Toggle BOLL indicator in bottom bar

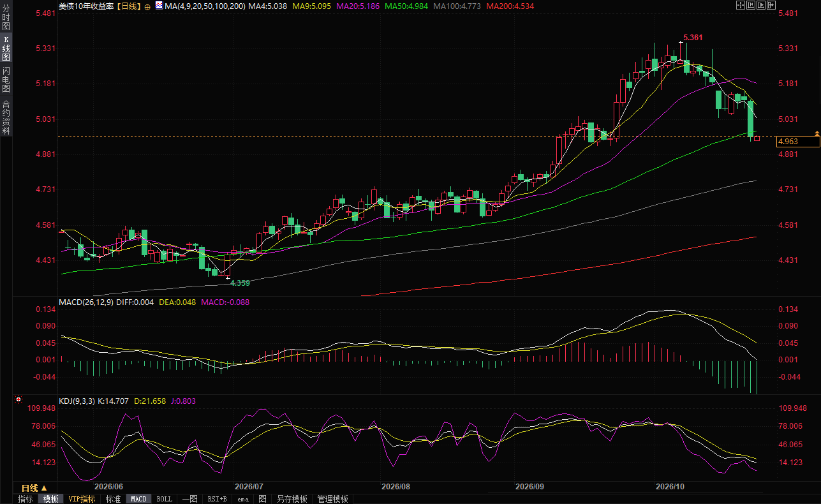[x=164, y=499]
